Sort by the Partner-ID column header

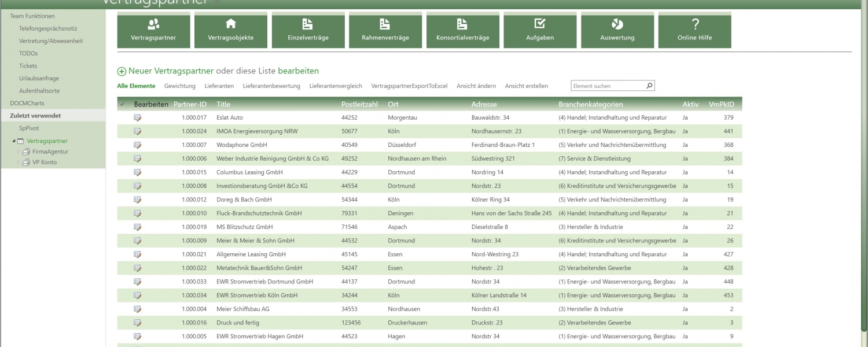click(x=190, y=105)
